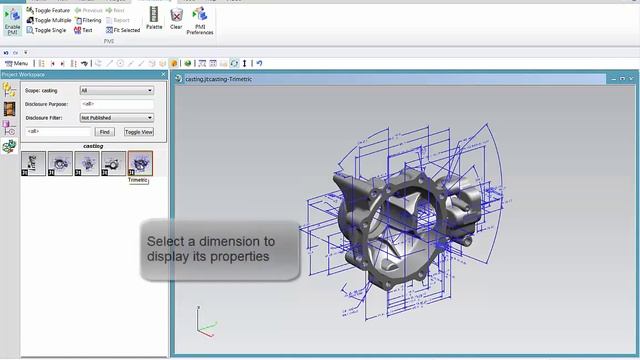Click the black curved-arrow toolbar icon

pos(84,63)
